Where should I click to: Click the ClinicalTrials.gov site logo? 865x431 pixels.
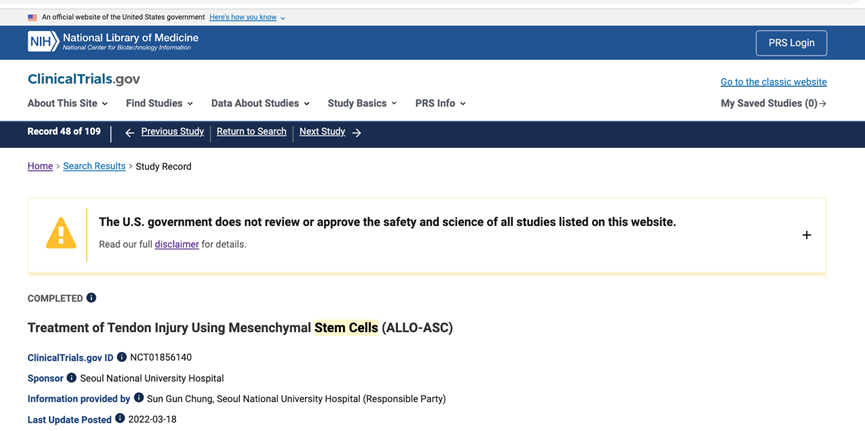coord(84,79)
